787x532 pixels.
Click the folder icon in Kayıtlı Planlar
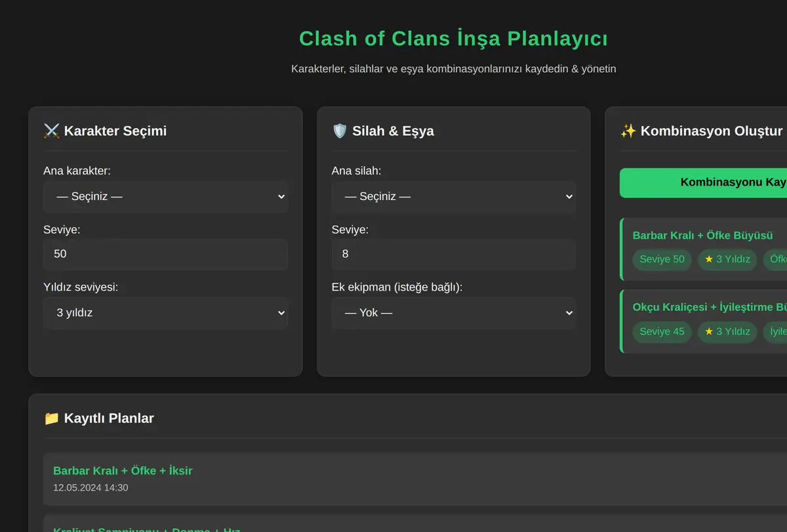click(x=52, y=419)
